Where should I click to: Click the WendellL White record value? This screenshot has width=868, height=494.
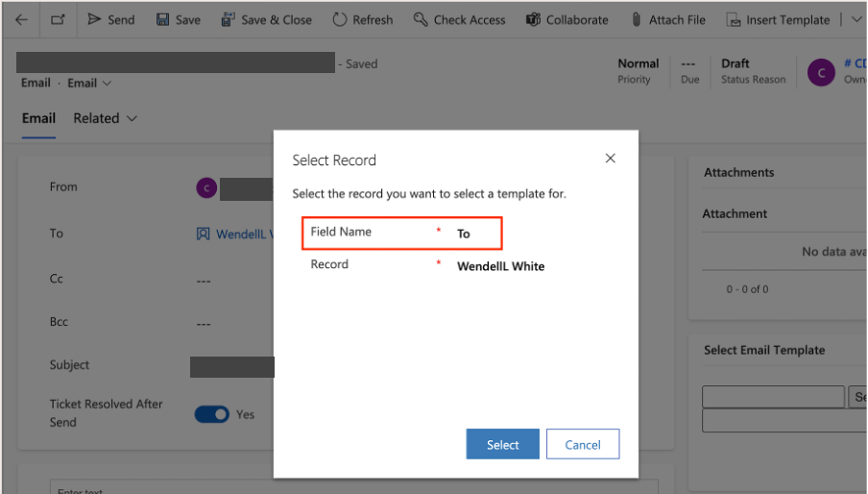tap(500, 266)
